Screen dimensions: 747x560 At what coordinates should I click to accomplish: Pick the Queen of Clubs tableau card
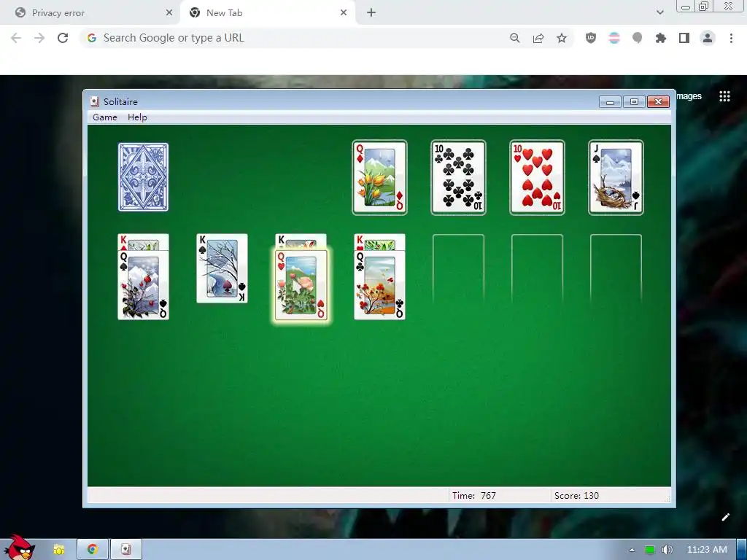point(379,285)
